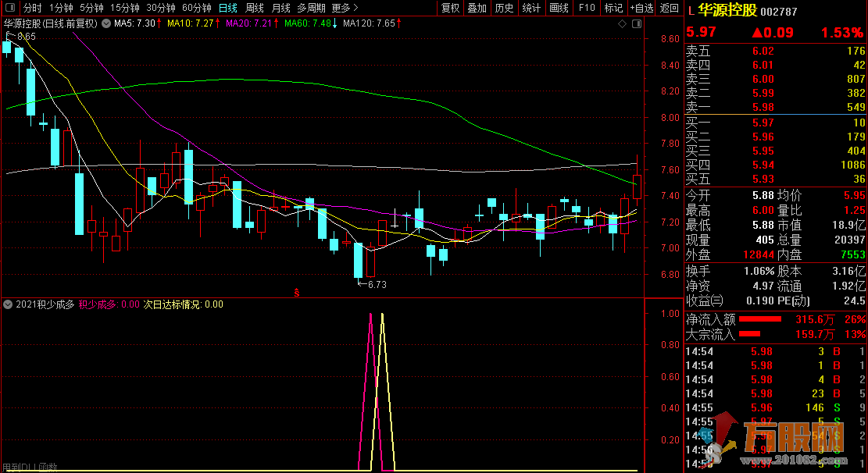Click the diamond icon above the chart

(x=622, y=23)
